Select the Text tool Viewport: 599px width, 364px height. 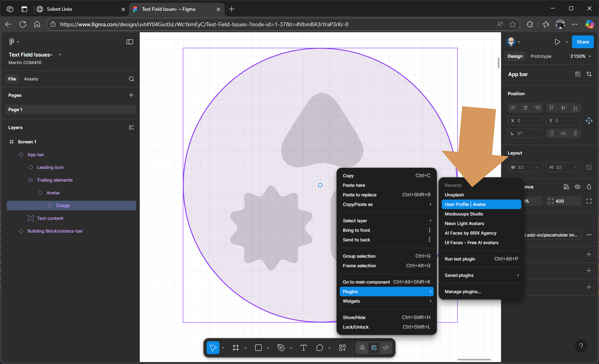pyautogui.click(x=303, y=348)
